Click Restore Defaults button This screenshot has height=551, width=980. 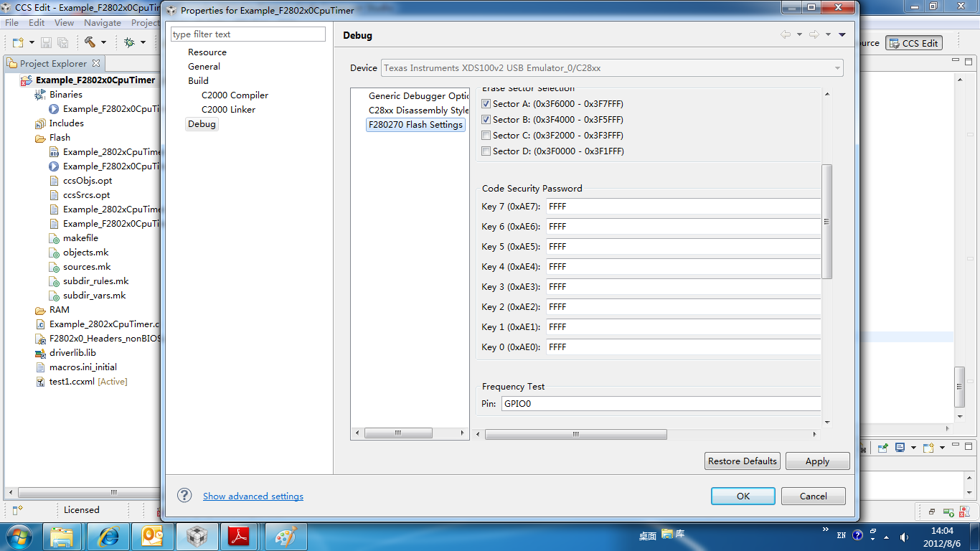pos(743,461)
